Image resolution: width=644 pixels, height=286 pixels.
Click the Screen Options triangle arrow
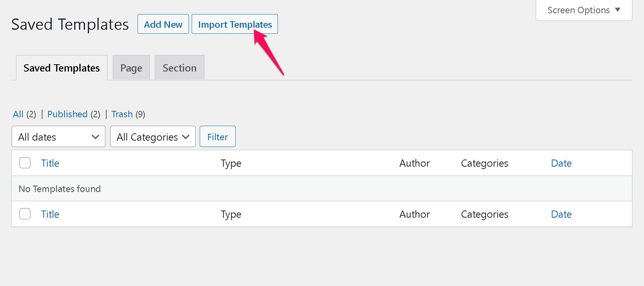(x=618, y=10)
